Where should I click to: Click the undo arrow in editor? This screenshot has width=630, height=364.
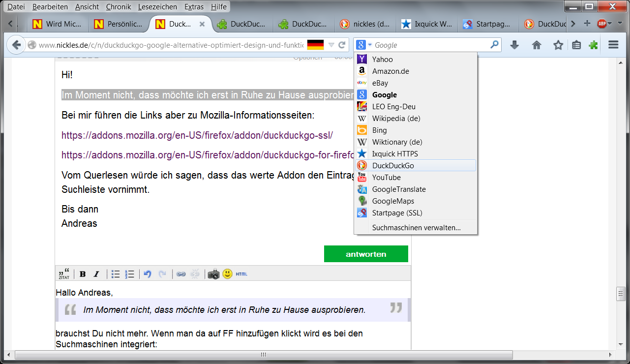[148, 274]
